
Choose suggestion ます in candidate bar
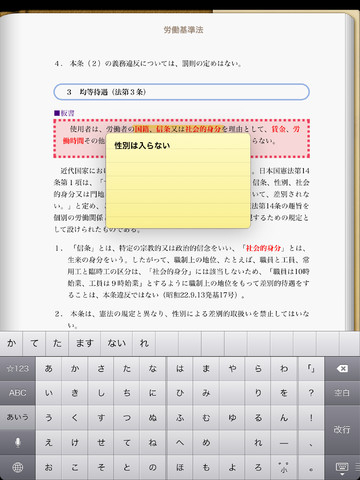coord(85,343)
